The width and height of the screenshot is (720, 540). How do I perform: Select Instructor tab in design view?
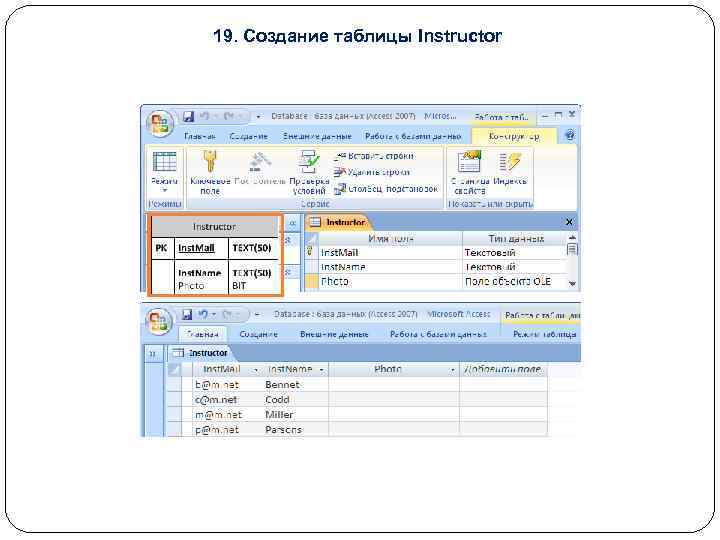pos(338,222)
